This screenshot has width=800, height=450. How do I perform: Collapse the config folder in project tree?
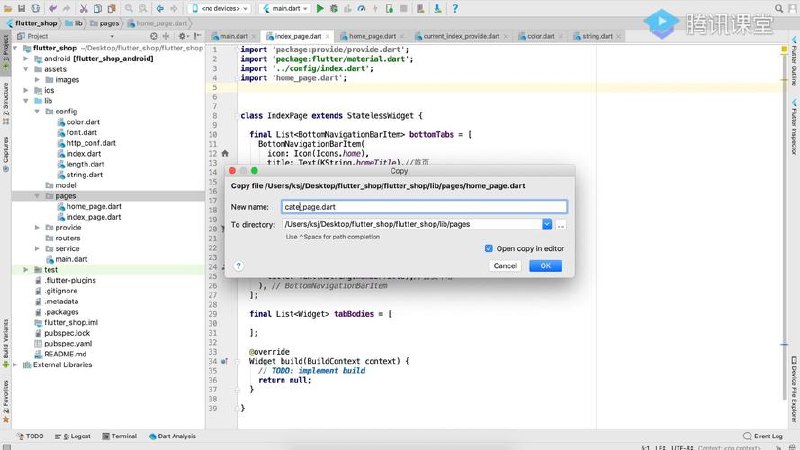tap(37, 111)
